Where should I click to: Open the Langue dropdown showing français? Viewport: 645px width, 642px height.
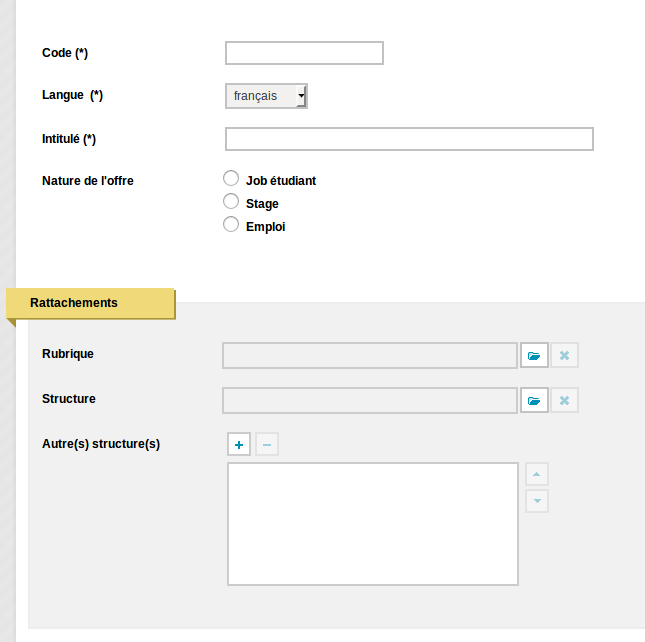coord(267,96)
